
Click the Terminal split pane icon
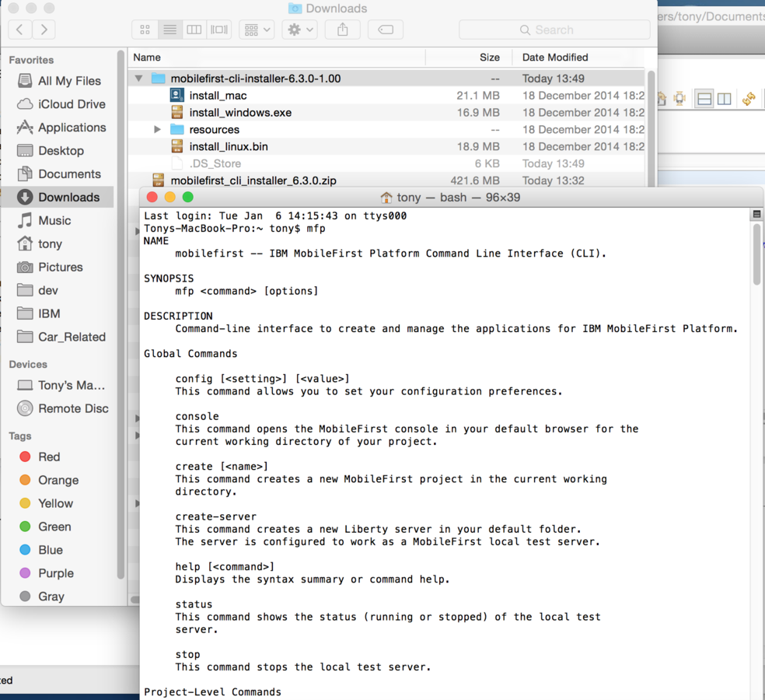tap(756, 215)
